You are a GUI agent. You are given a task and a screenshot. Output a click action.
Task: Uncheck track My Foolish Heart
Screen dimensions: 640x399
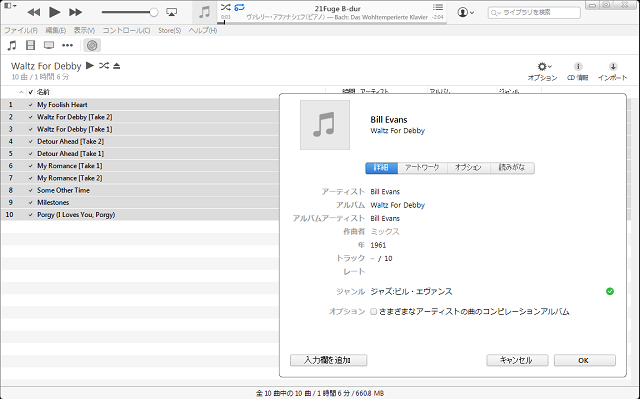[31, 105]
